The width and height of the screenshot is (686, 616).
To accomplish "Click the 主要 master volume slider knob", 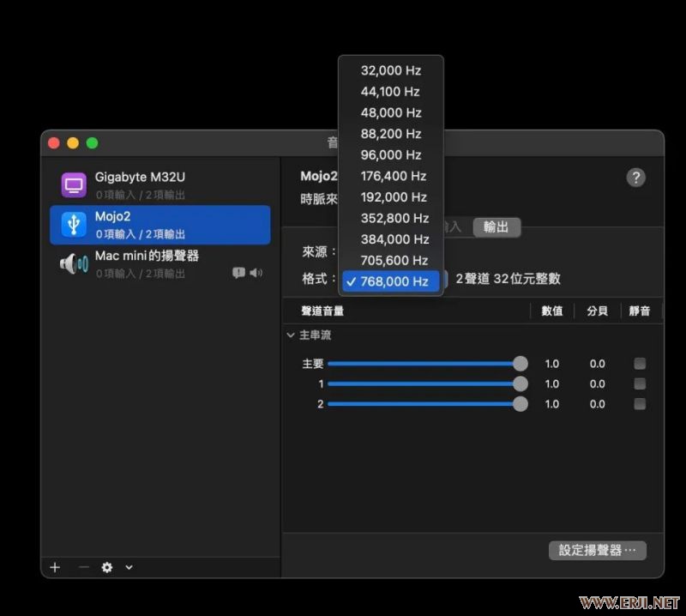I will [520, 364].
